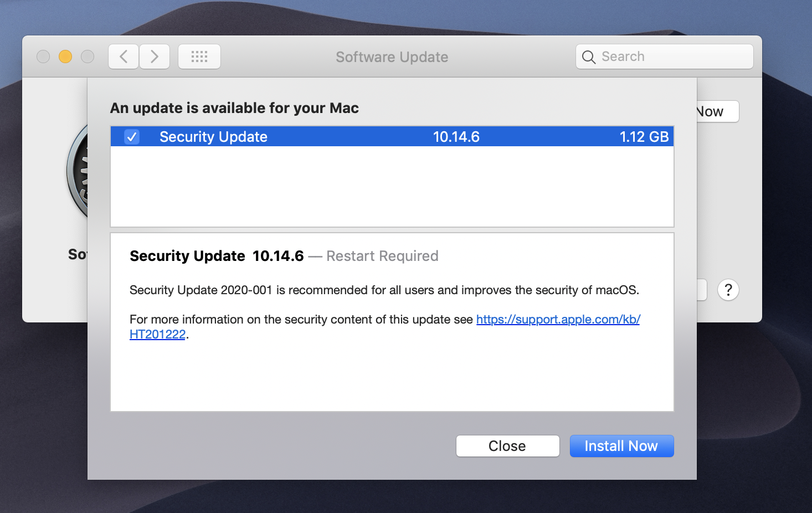Click the Search input field
812x513 pixels.
click(665, 57)
